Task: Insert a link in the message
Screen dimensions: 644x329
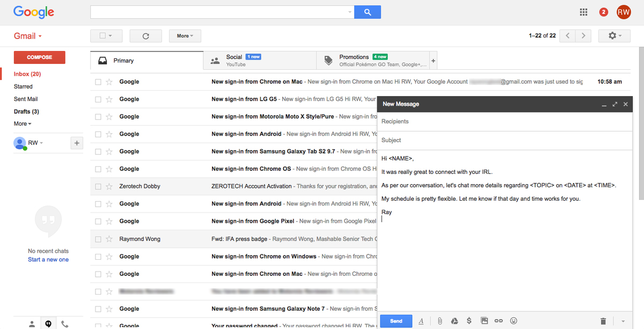Action: [499, 321]
